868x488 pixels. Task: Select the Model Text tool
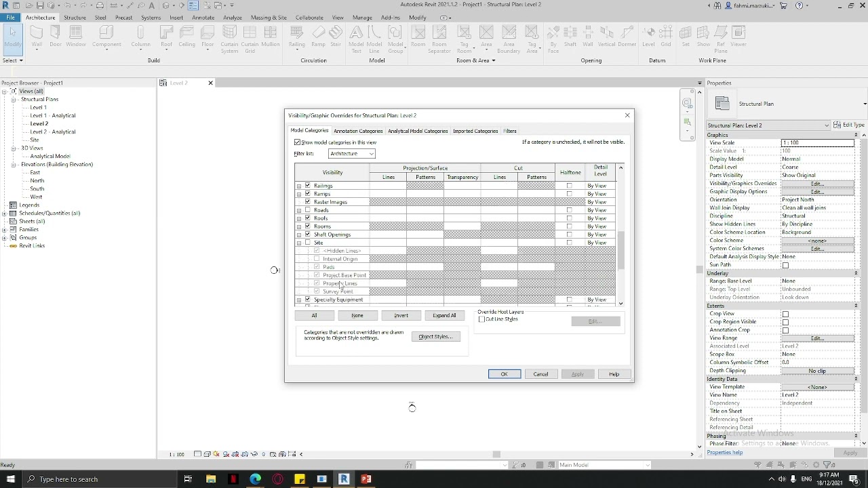pos(356,39)
